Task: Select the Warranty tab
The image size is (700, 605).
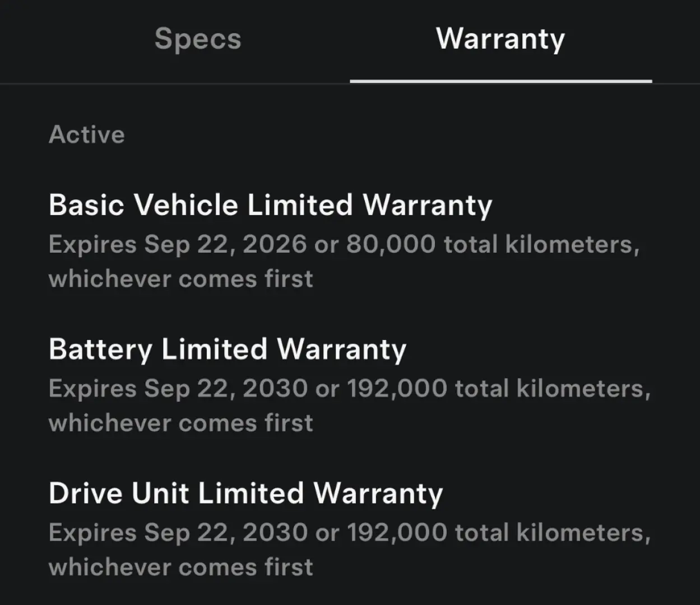Action: pyautogui.click(x=500, y=39)
